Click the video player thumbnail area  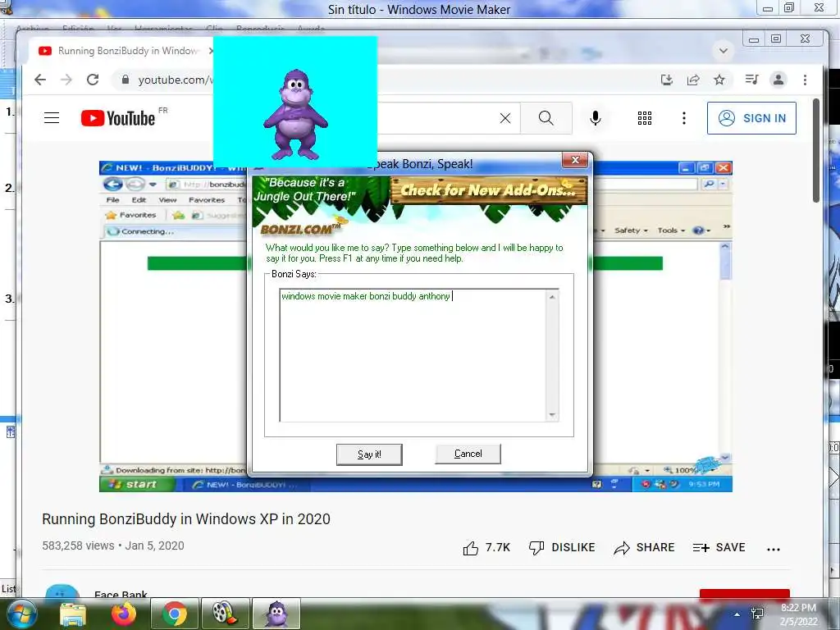click(x=416, y=326)
